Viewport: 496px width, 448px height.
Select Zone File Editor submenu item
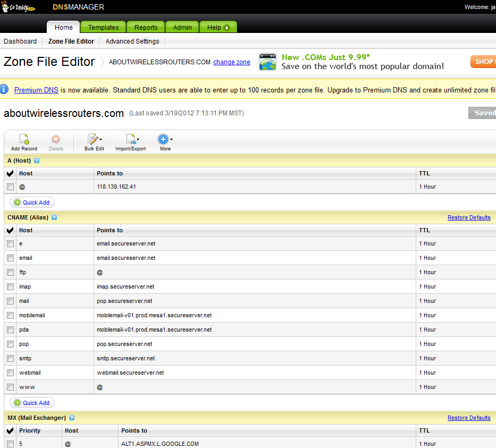71,41
